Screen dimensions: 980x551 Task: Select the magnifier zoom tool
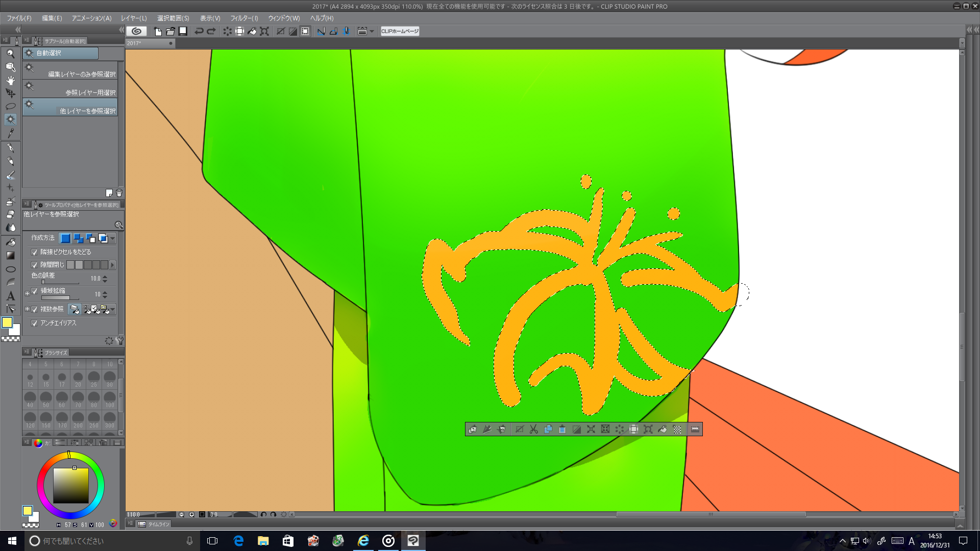10,54
